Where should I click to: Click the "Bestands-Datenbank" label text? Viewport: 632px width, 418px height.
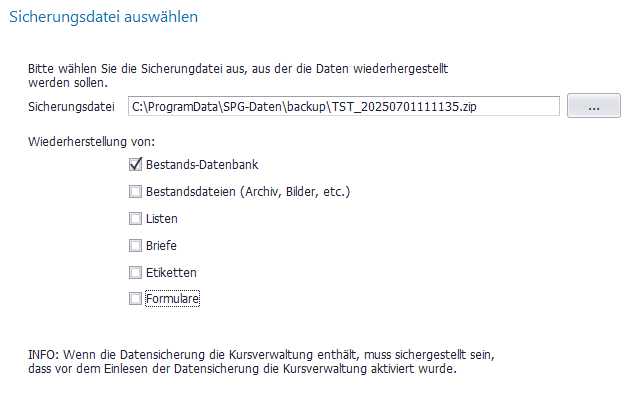tap(196, 165)
